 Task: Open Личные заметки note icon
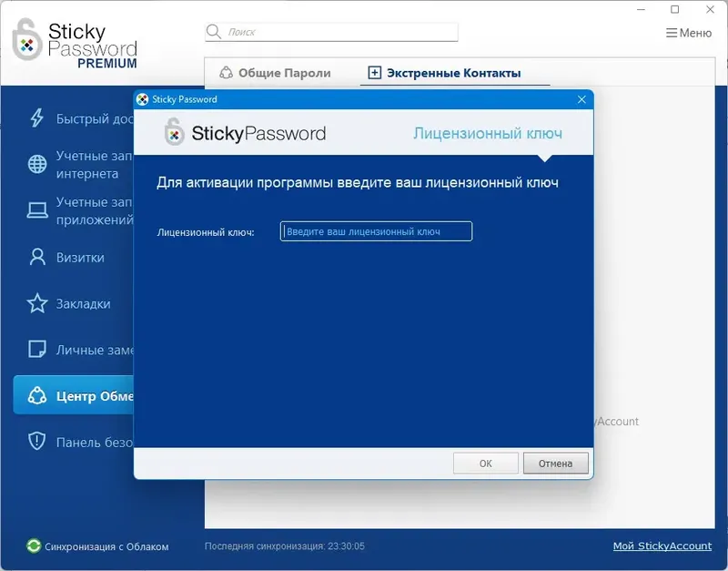pos(36,349)
